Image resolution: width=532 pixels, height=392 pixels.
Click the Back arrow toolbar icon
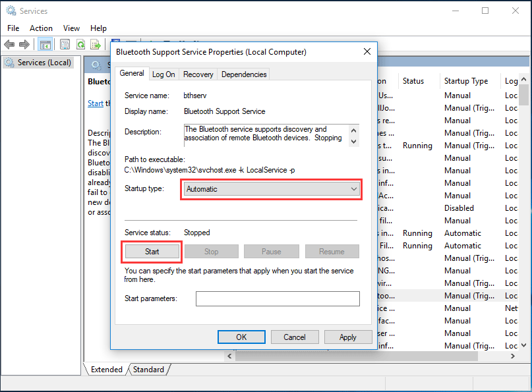9,44
